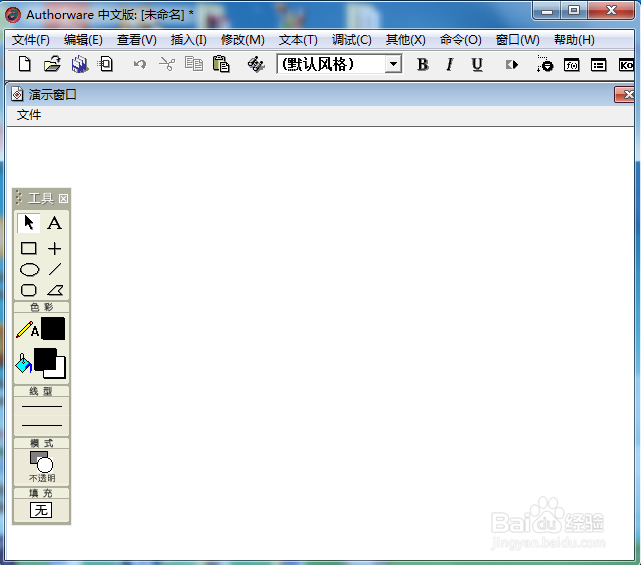Open the Help(H) menu
Image resolution: width=641 pixels, height=565 pixels.
[x=574, y=40]
